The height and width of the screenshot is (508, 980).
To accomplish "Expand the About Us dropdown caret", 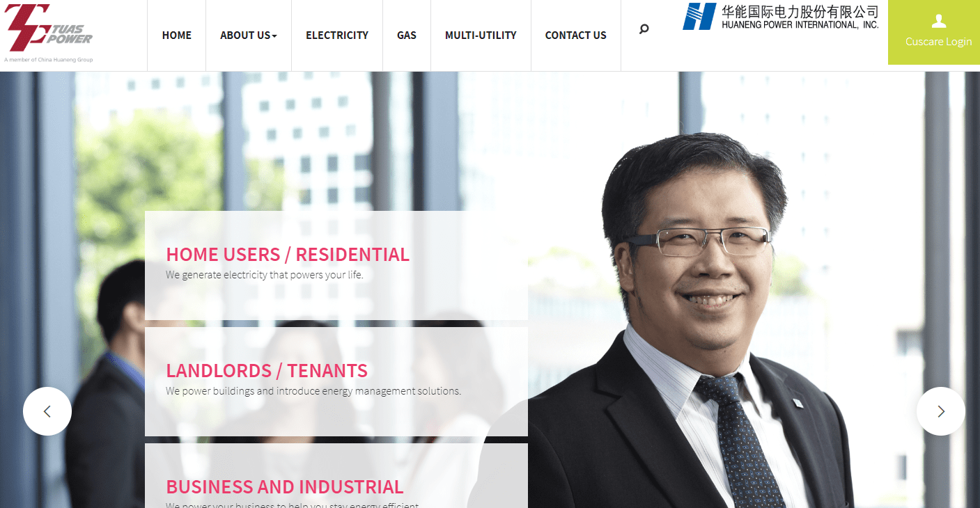I will (x=274, y=35).
